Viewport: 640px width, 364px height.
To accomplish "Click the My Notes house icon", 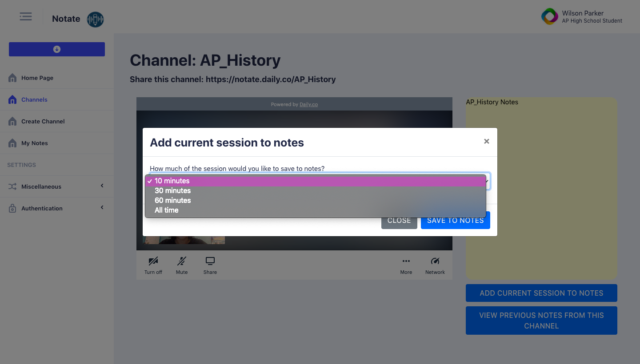I will click(12, 143).
